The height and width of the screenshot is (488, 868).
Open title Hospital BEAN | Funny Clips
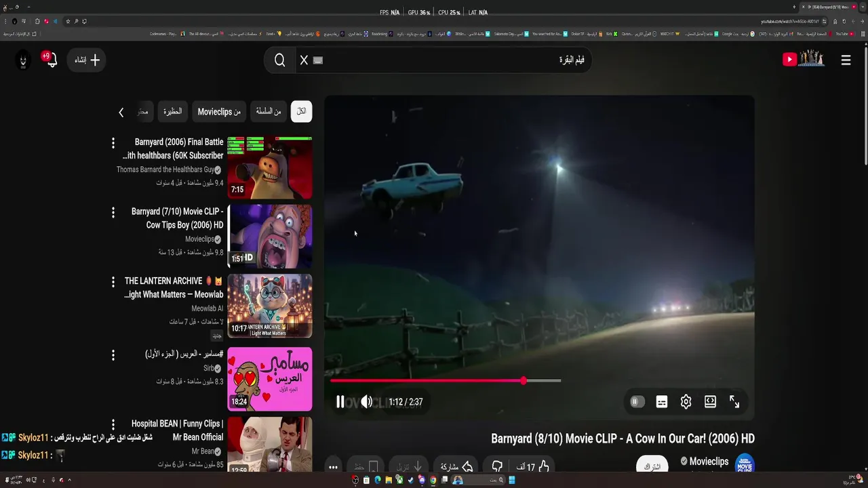pyautogui.click(x=177, y=430)
